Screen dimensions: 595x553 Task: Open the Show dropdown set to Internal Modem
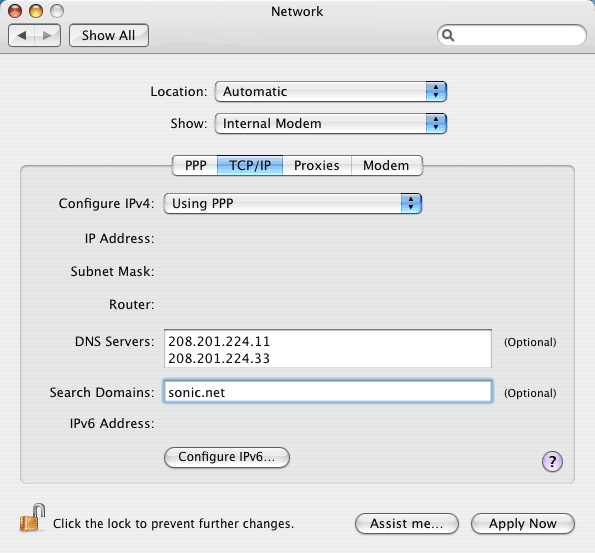pos(331,123)
